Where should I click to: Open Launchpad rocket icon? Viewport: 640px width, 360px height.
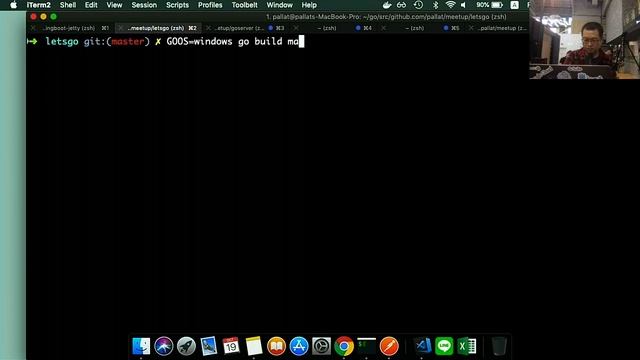186,346
